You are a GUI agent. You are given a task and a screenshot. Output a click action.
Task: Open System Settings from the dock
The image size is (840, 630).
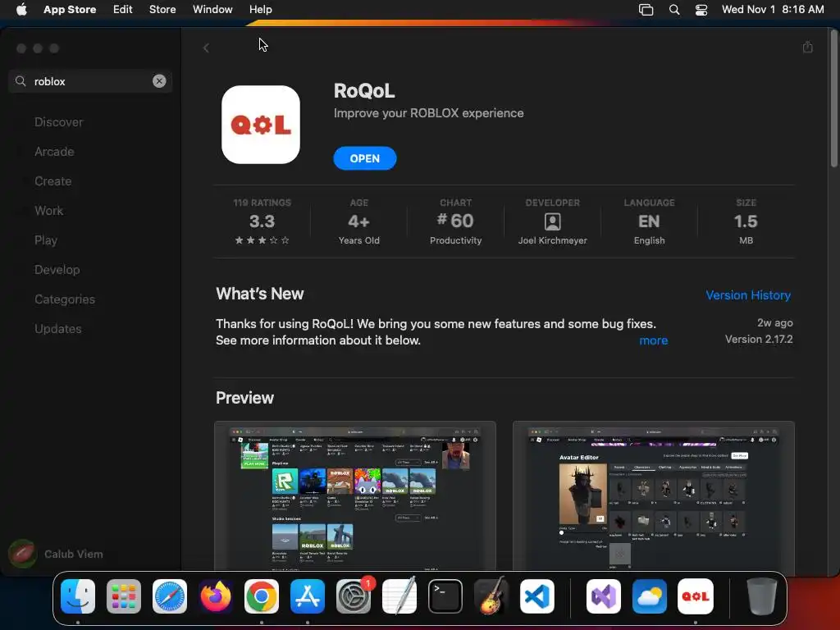point(354,596)
